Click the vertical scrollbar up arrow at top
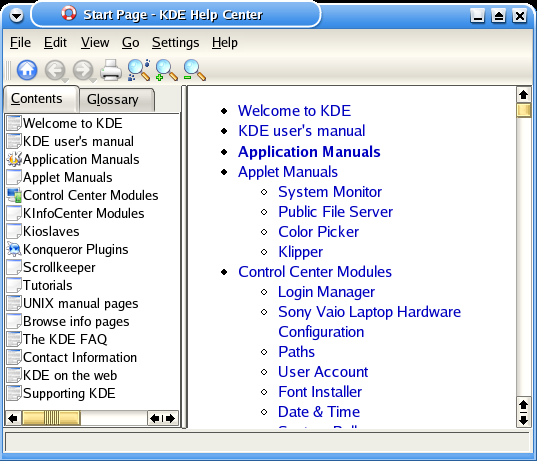Image resolution: width=537 pixels, height=461 pixels. (x=523, y=95)
